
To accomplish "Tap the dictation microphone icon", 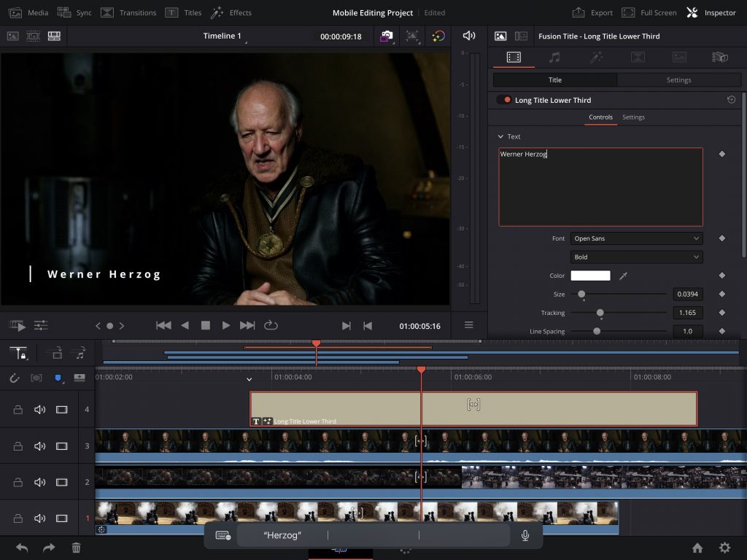I will [x=525, y=535].
